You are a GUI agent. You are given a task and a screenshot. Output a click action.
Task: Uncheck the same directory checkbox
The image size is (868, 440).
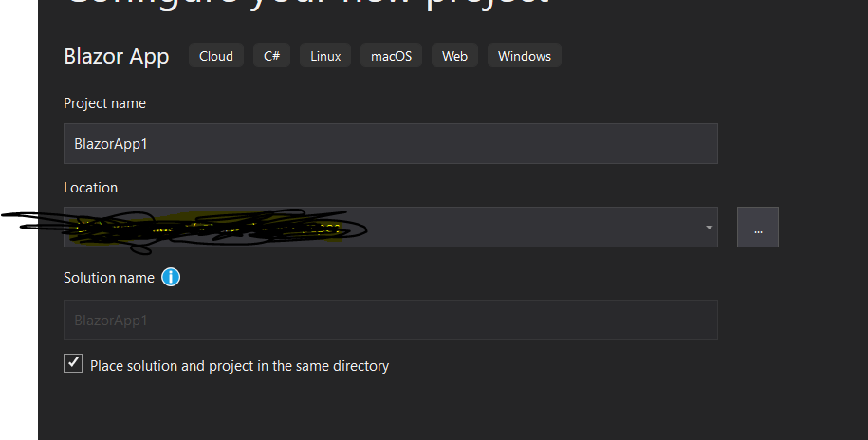pyautogui.click(x=73, y=363)
